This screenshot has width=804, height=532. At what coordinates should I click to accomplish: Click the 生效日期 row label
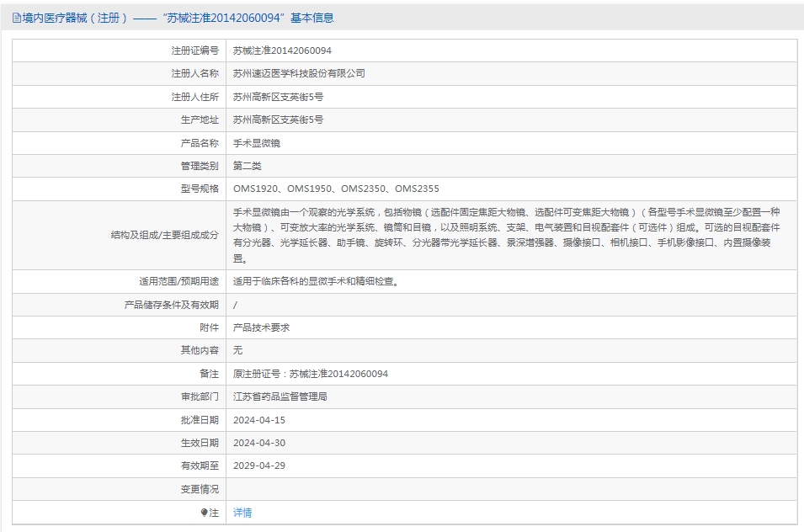point(200,444)
